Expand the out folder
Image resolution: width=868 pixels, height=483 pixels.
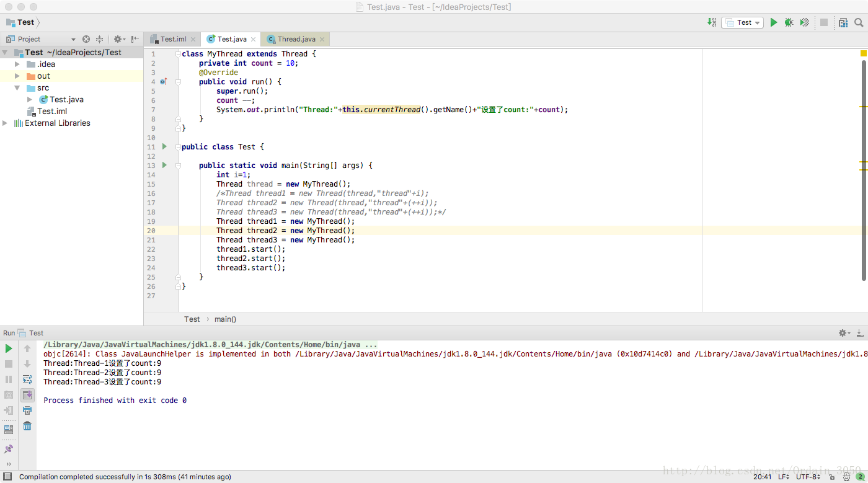(x=17, y=76)
